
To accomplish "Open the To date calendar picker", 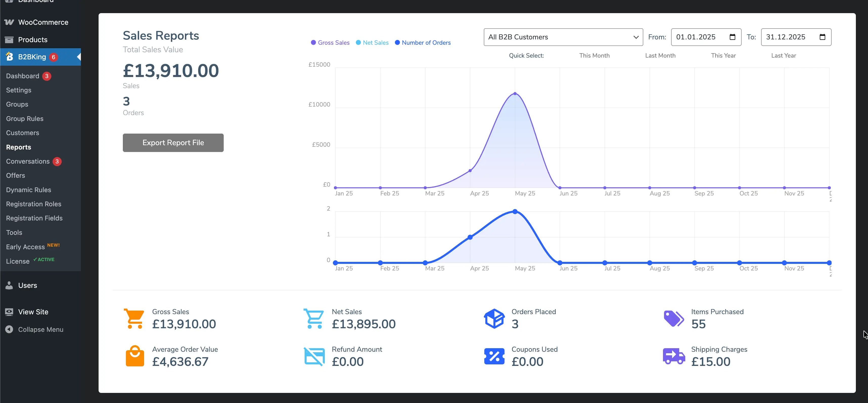I will (x=822, y=37).
